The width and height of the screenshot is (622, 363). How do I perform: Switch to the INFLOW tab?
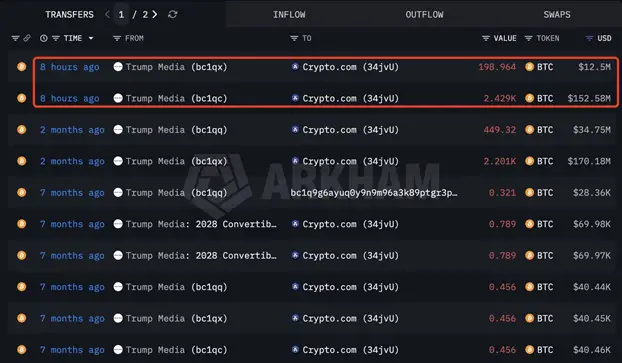click(289, 15)
